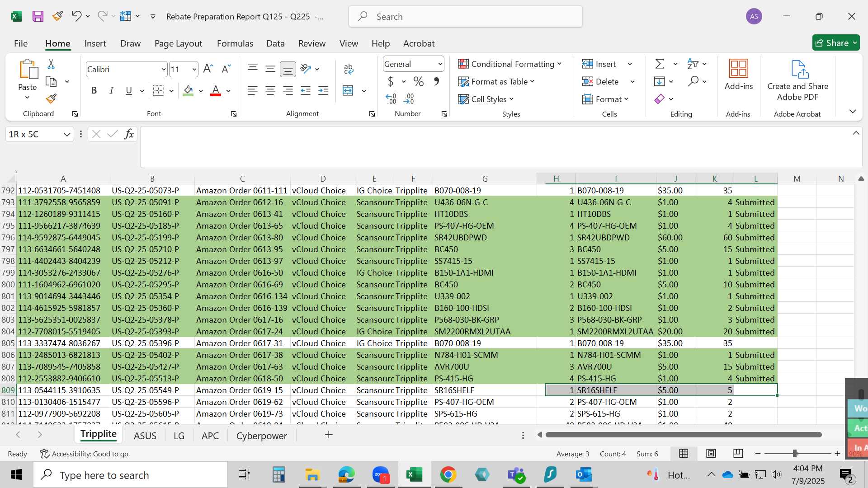Click the Increase Decimal icon
Screen dimensions: 868x488
(x=391, y=99)
